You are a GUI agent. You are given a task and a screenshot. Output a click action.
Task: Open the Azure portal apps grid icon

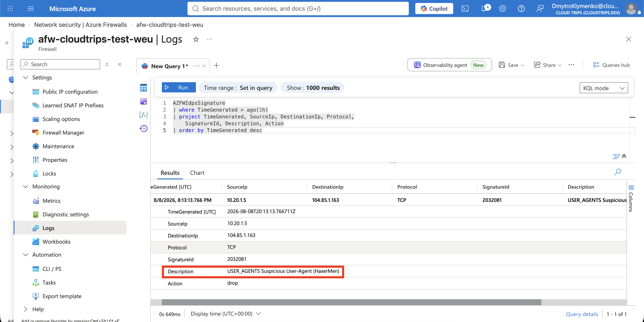point(10,9)
